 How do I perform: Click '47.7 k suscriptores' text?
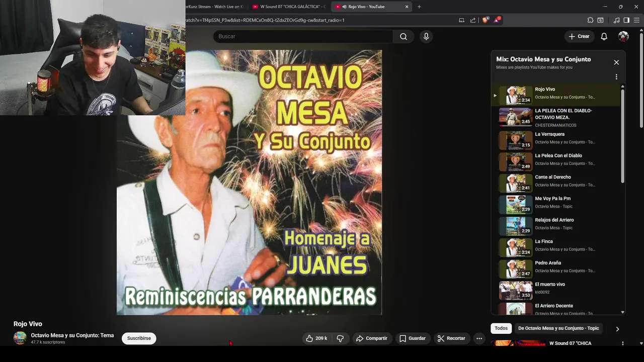click(48, 342)
